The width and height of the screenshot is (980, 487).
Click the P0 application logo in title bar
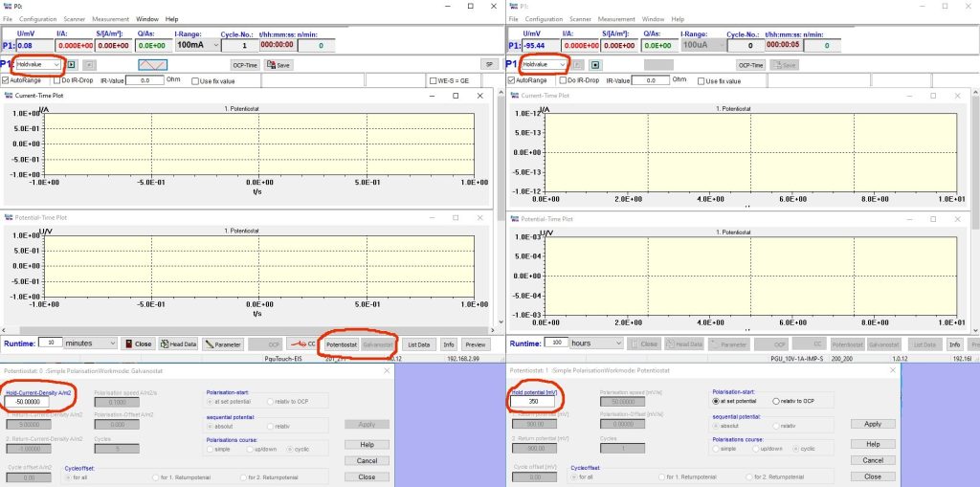point(7,7)
